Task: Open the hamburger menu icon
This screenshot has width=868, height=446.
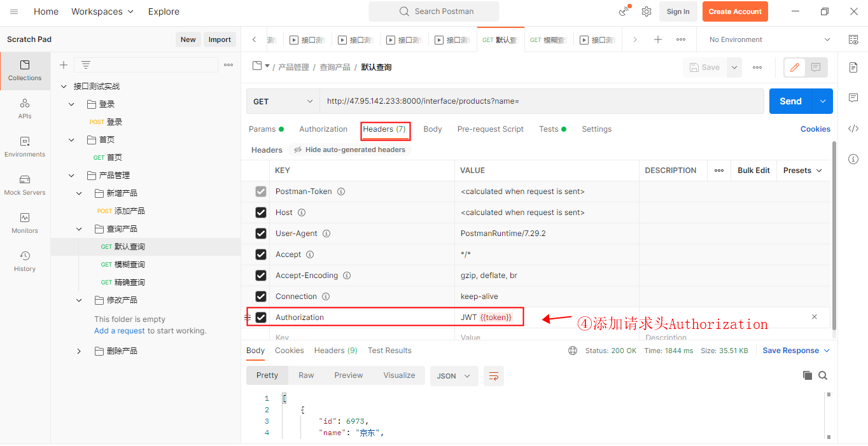Action: click(x=14, y=11)
